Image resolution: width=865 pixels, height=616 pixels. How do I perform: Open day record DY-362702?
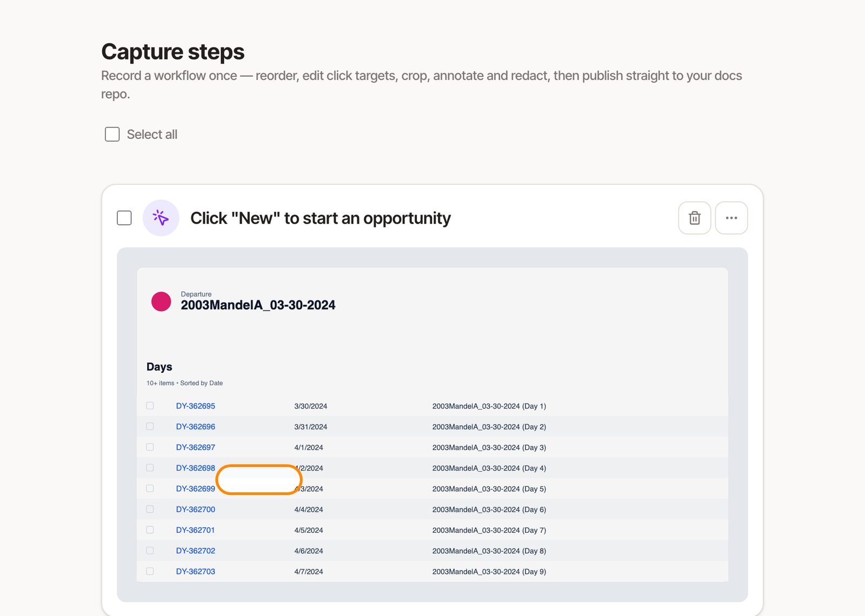[x=195, y=551]
